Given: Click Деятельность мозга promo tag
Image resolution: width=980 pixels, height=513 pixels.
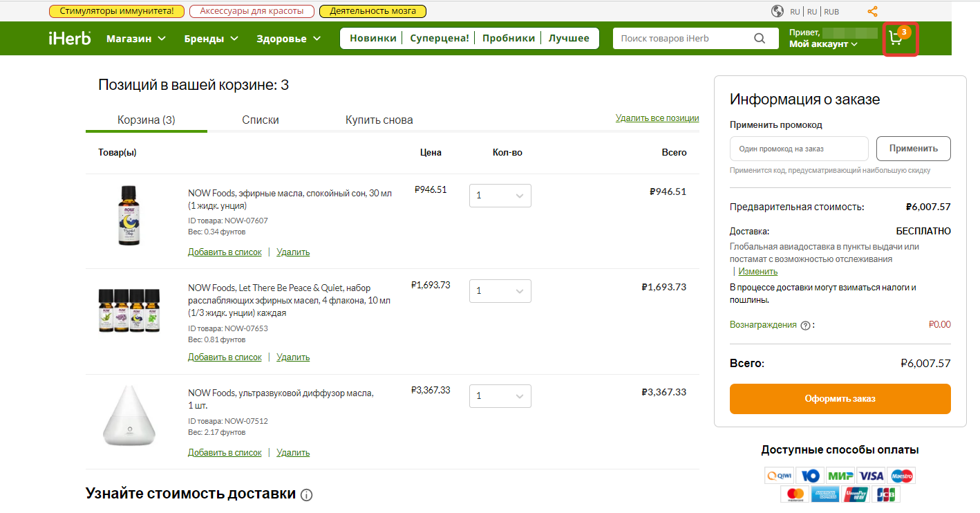Looking at the screenshot, I should (373, 12).
